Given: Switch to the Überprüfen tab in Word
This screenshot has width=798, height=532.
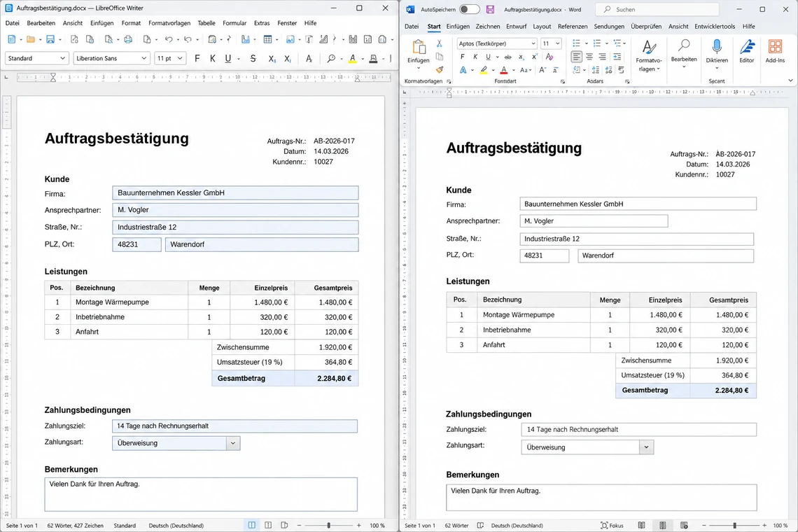Looking at the screenshot, I should [x=646, y=27].
